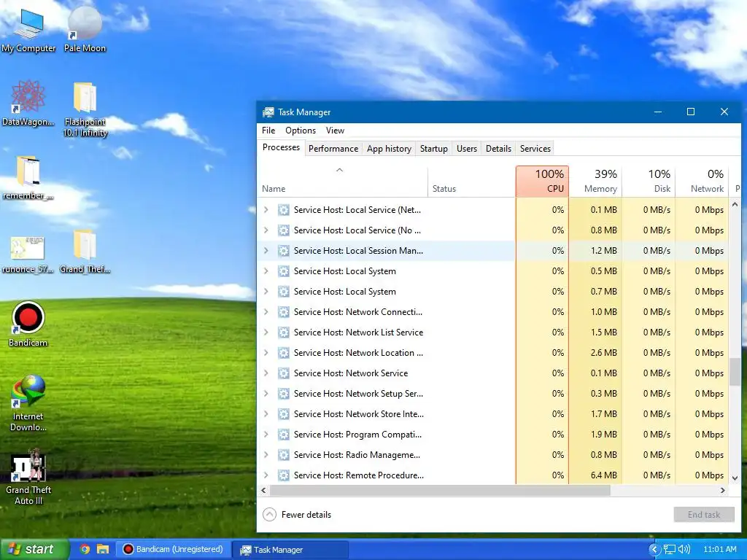Switch to the App history tab
This screenshot has height=560, width=747.
coord(389,149)
